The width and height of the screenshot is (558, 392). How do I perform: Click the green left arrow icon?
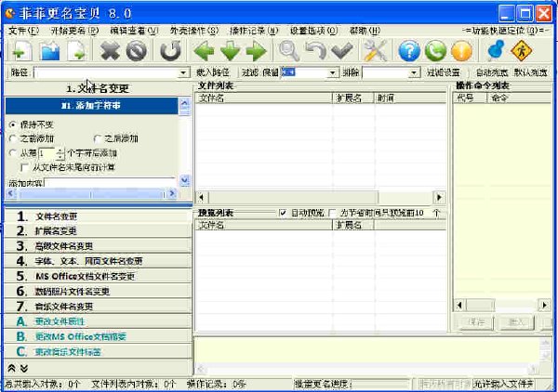tap(204, 51)
